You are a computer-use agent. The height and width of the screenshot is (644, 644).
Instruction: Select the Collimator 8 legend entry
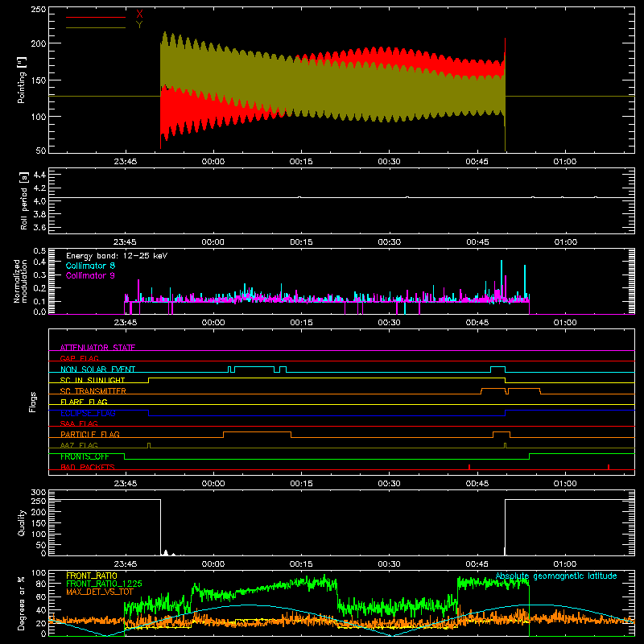point(90,266)
